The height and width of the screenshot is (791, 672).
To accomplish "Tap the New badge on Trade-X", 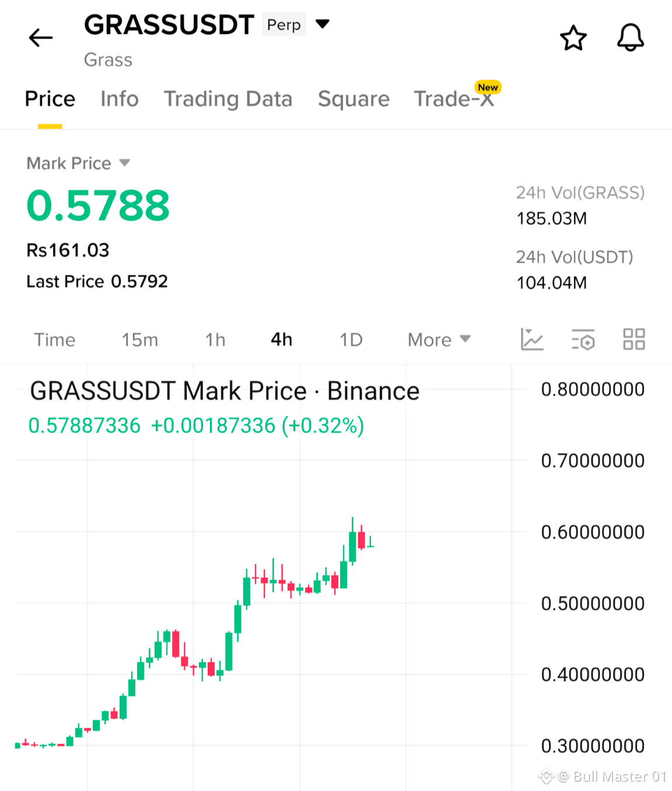I will click(488, 88).
